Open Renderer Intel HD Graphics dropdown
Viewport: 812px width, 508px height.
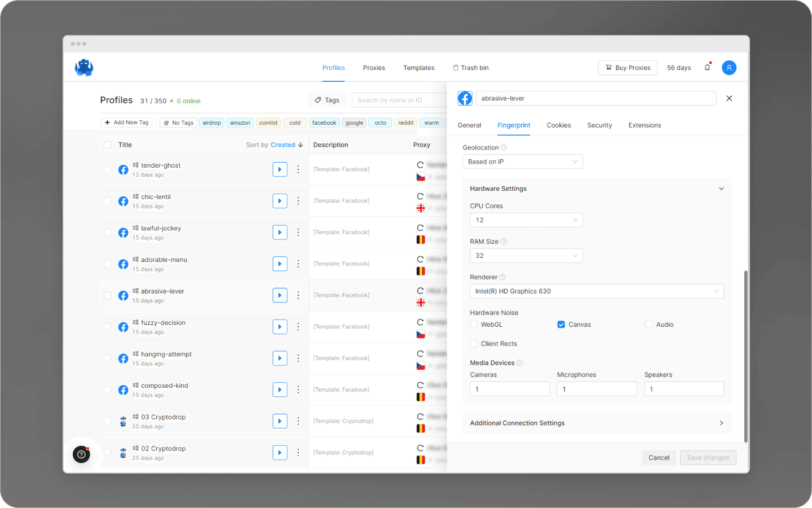tap(597, 291)
